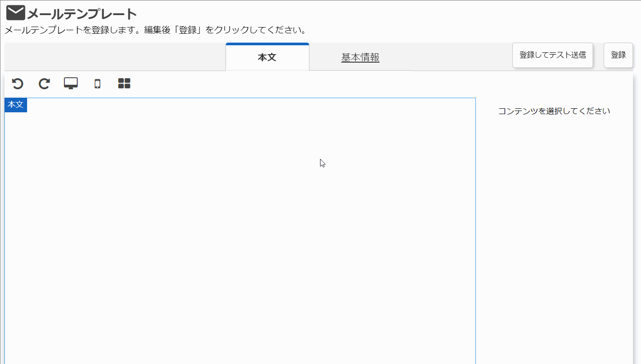Click the コンテンツを選択してください panel area

pyautogui.click(x=554, y=111)
